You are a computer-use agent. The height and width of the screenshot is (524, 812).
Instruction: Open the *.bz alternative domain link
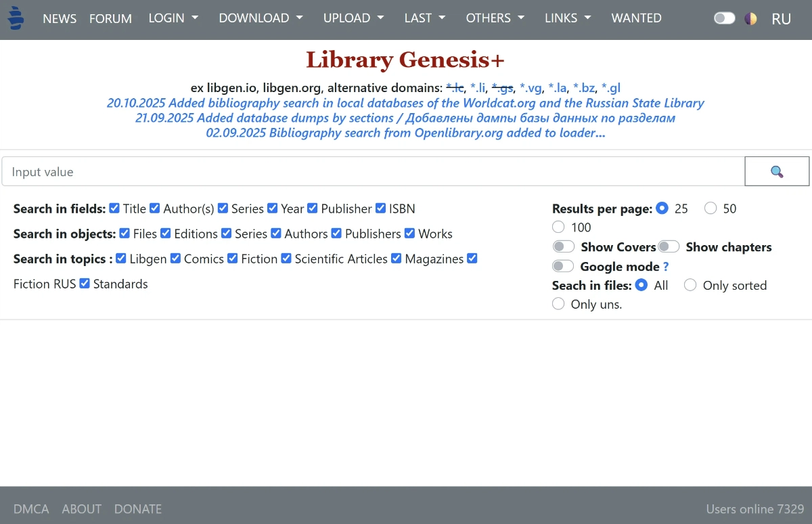point(584,87)
